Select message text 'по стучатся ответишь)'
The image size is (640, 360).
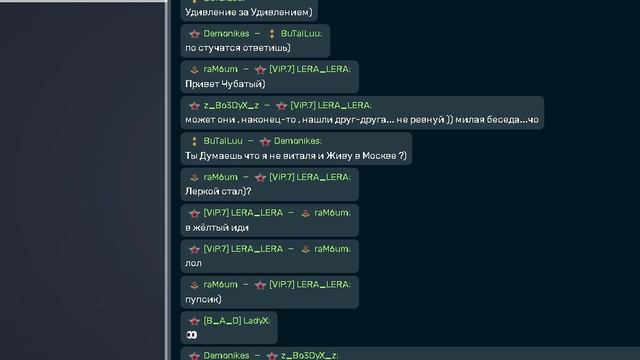point(238,48)
